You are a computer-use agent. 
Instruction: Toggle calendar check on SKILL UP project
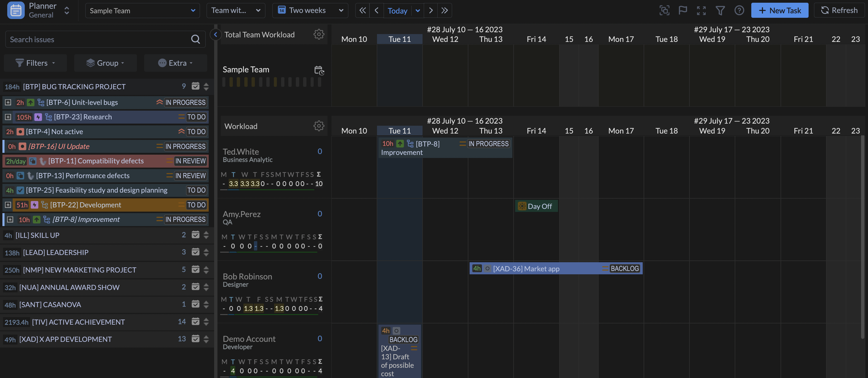click(x=195, y=235)
